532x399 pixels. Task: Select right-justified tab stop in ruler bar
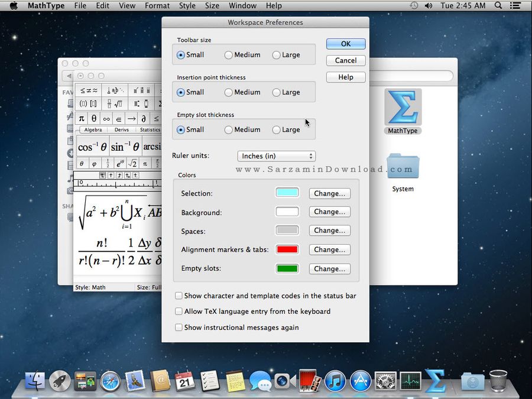click(119, 175)
